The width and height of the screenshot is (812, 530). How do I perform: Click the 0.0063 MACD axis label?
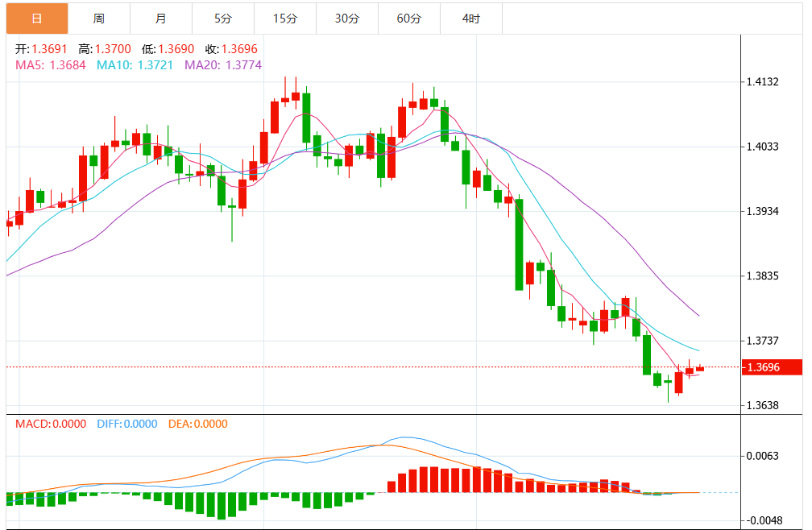[x=763, y=456]
